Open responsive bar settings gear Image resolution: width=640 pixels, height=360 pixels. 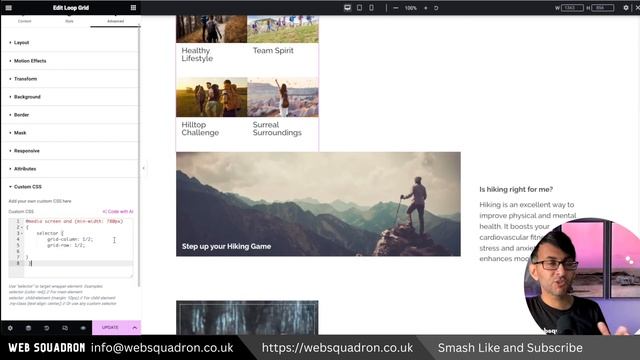[626, 8]
